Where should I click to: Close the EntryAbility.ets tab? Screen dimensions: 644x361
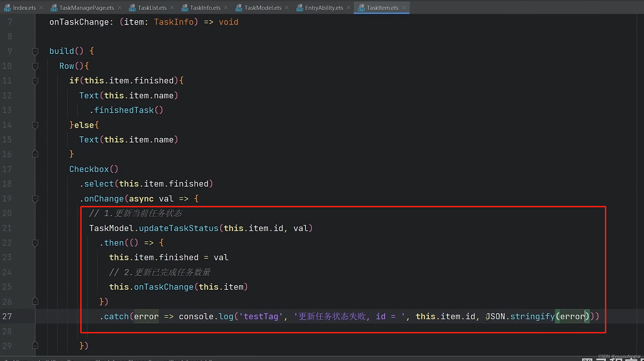[x=349, y=8]
